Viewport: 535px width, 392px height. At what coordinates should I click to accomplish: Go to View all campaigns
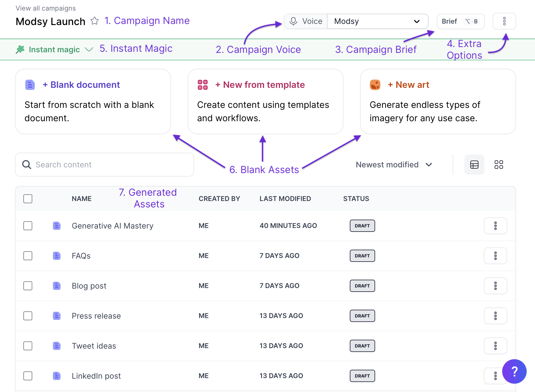[x=46, y=8]
